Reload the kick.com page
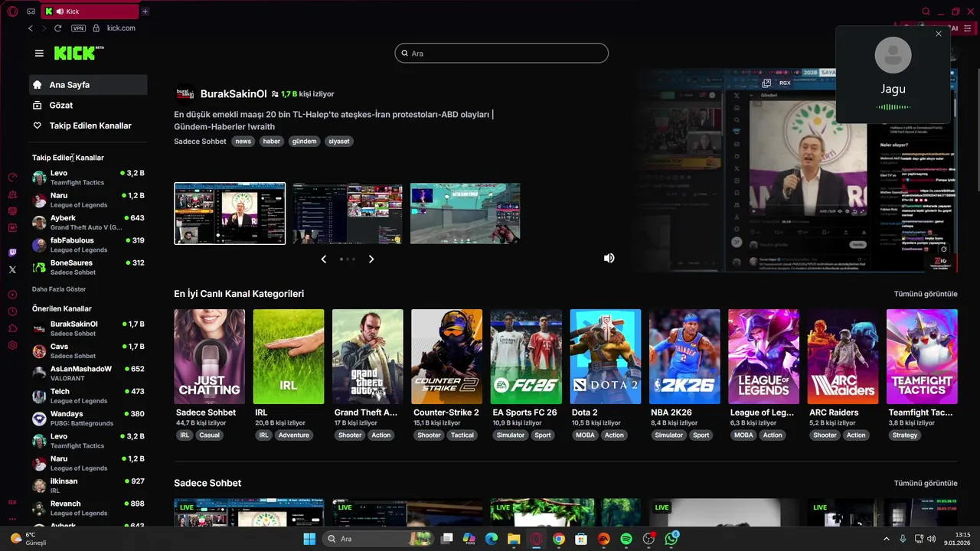Viewport: 980px width, 551px height. pos(57,28)
